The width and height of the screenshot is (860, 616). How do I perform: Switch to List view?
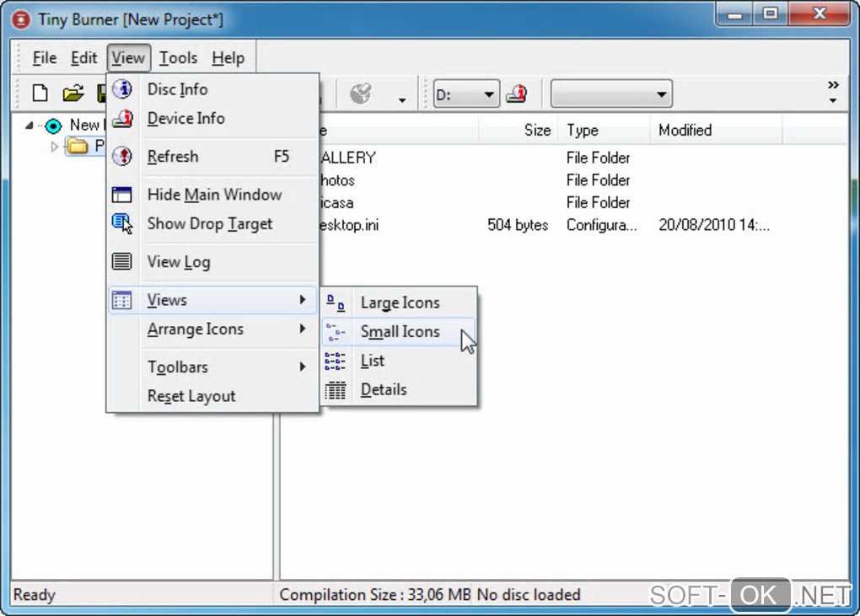point(399,361)
